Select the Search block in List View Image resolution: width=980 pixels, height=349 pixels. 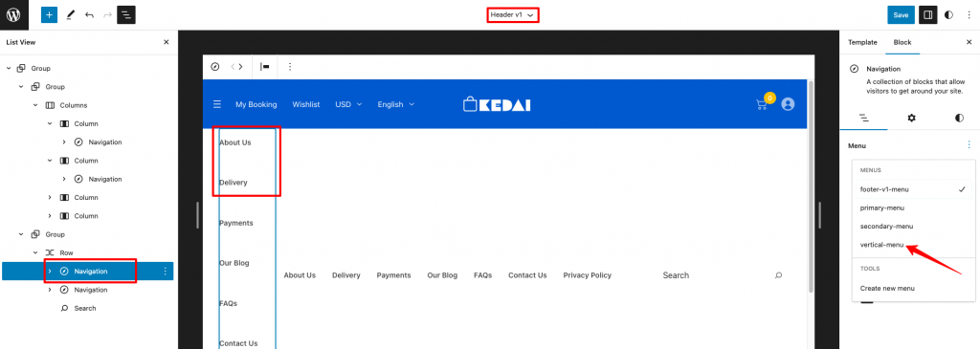coord(85,309)
